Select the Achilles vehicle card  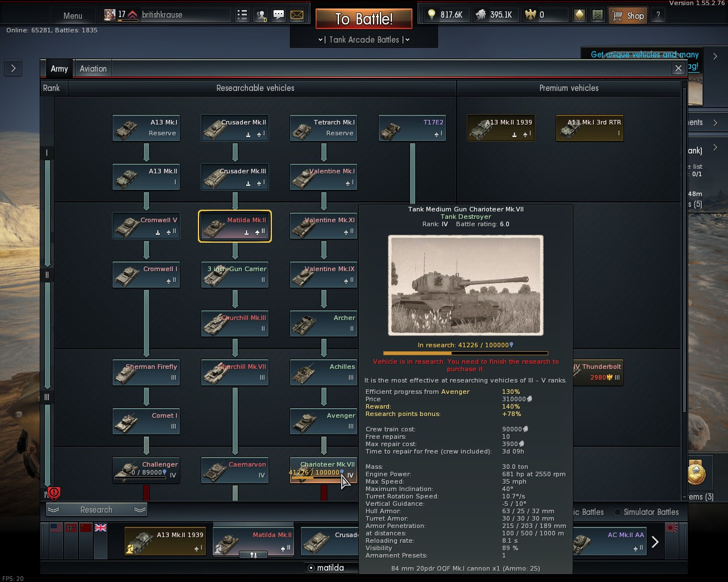[324, 372]
